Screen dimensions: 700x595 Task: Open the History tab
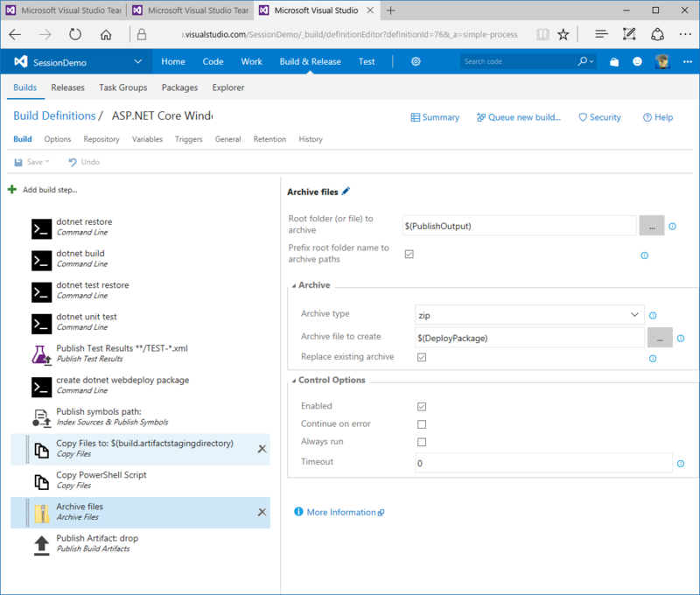click(x=311, y=139)
